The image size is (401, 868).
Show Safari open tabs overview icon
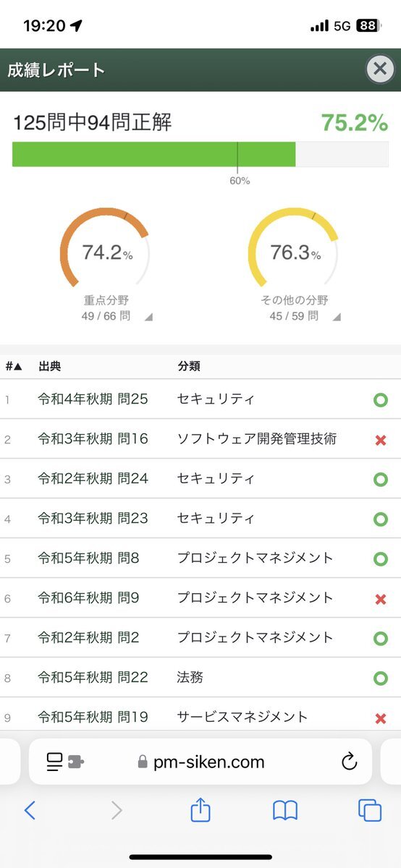(370, 810)
